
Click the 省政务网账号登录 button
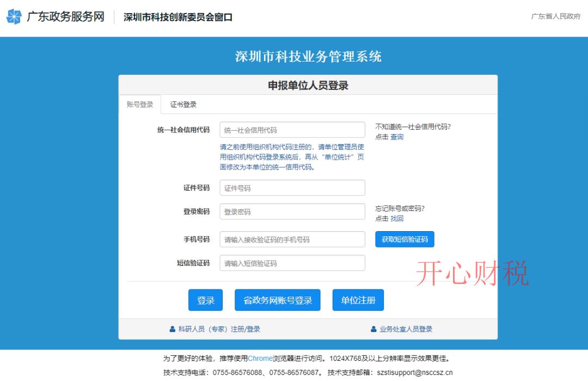(x=277, y=299)
